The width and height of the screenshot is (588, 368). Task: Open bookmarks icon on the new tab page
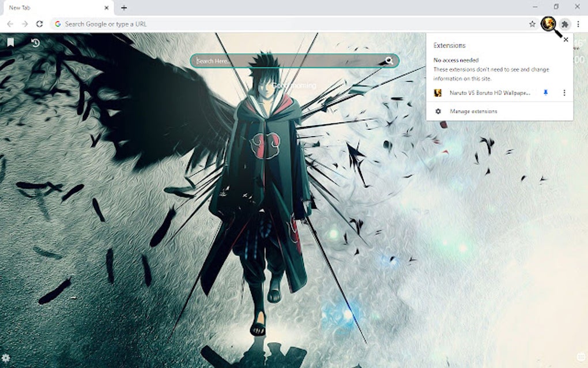10,42
